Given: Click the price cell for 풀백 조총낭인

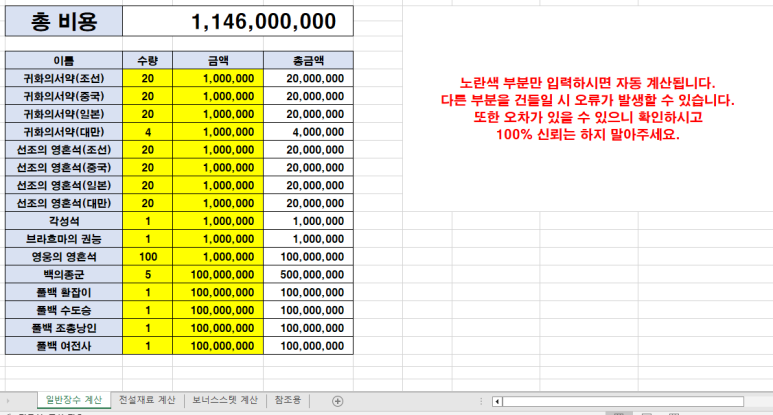Looking at the screenshot, I should [x=218, y=328].
